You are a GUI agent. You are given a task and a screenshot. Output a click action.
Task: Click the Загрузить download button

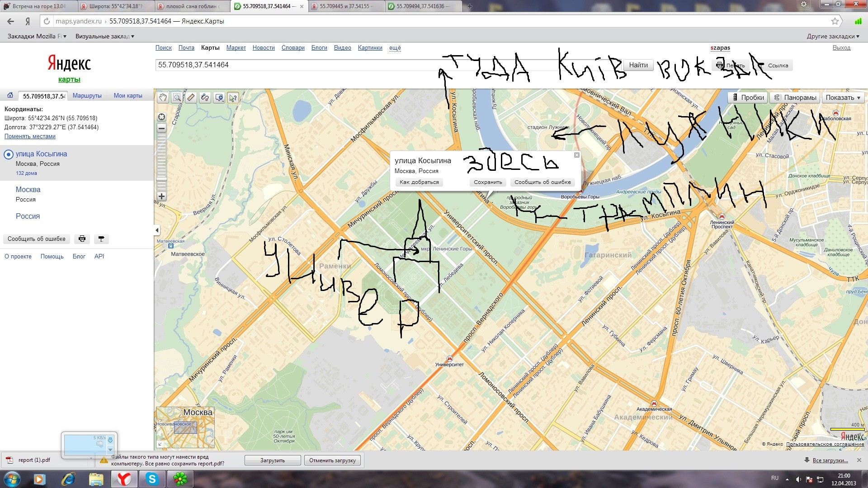click(x=273, y=460)
